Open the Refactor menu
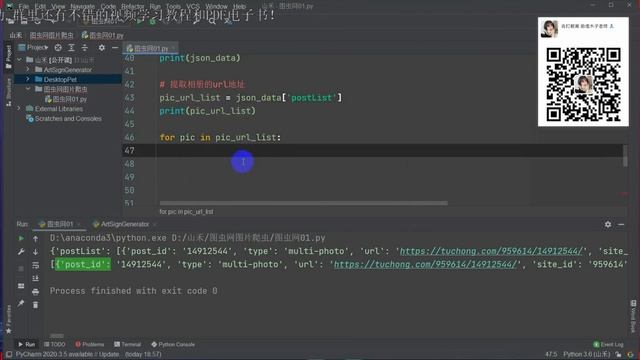Image resolution: width=640 pixels, height=360 pixels. [x=133, y=7]
